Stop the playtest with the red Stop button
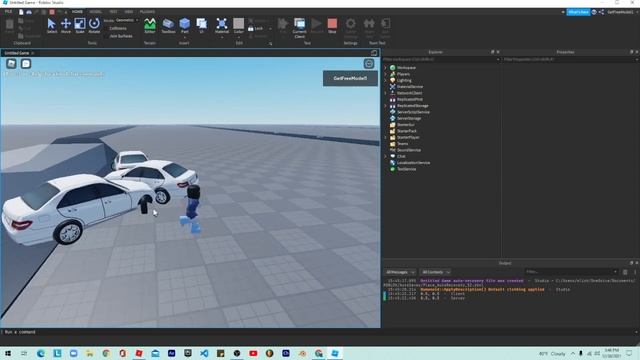 click(332, 25)
